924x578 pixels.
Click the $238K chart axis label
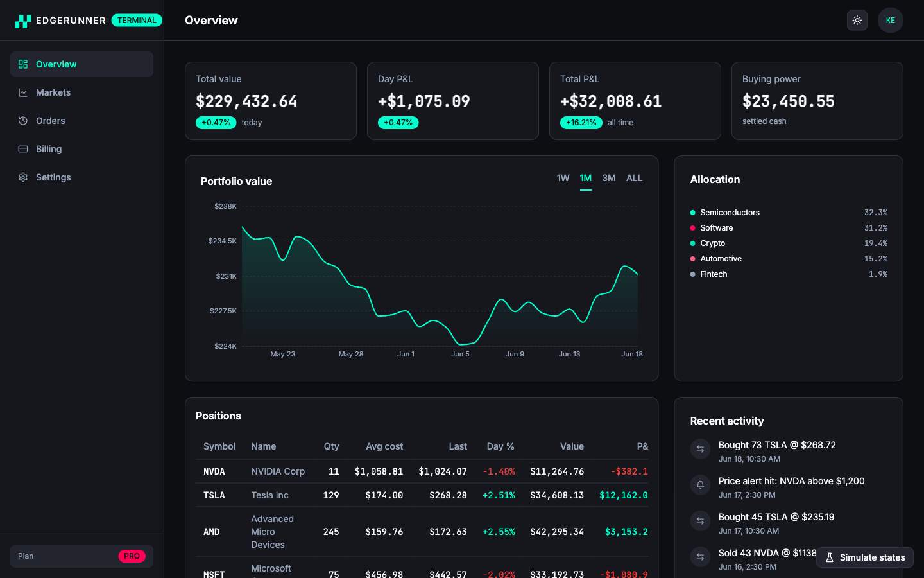226,206
